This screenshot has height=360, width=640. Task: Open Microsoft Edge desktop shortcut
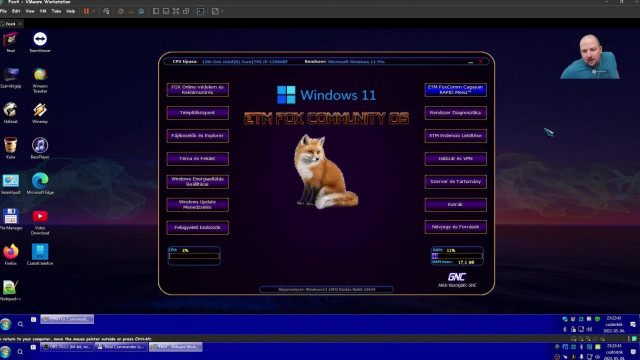(x=40, y=184)
